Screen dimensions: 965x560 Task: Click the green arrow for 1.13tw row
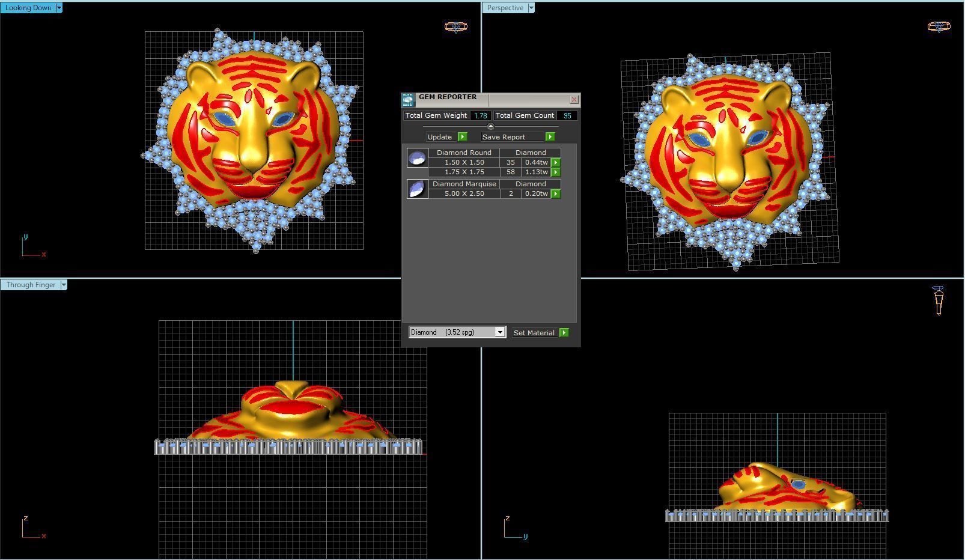[x=556, y=172]
